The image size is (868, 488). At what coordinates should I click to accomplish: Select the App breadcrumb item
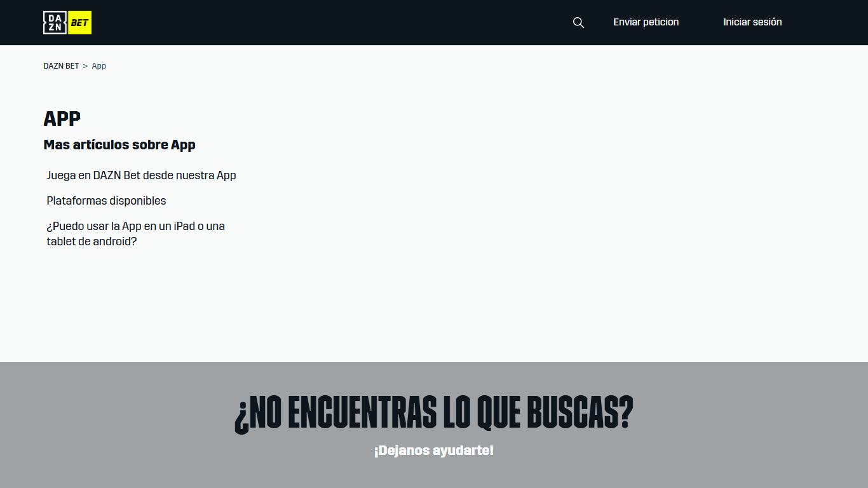point(99,66)
